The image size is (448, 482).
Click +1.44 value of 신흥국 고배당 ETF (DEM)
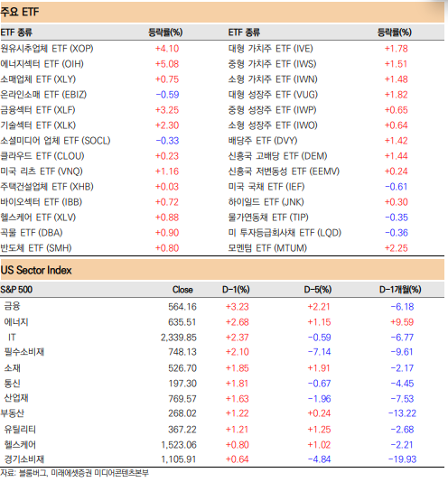pos(396,156)
